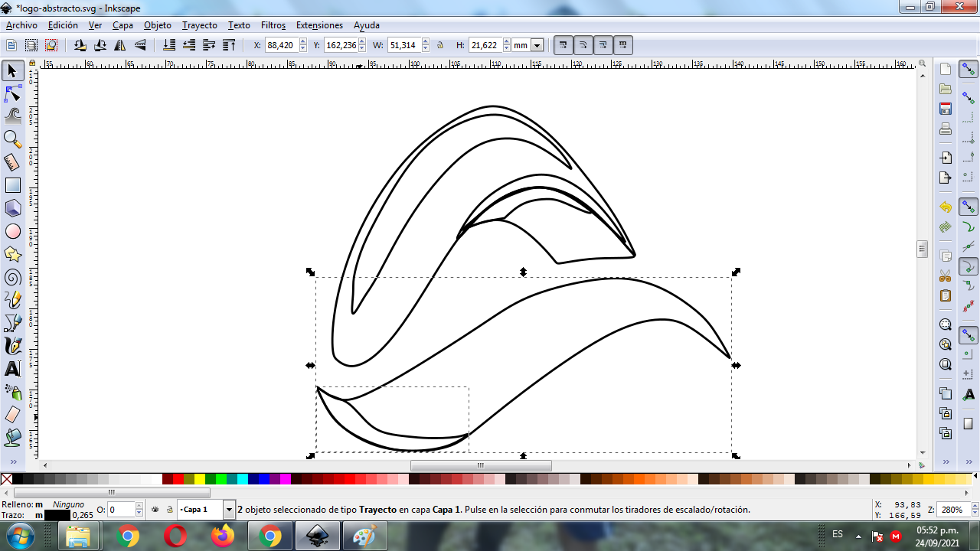This screenshot has height=551, width=980.
Task: Click the Print document icon
Action: click(x=946, y=129)
